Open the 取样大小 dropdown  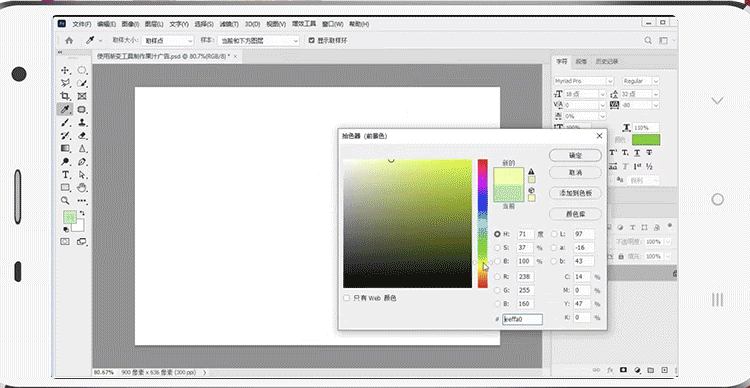(168, 41)
